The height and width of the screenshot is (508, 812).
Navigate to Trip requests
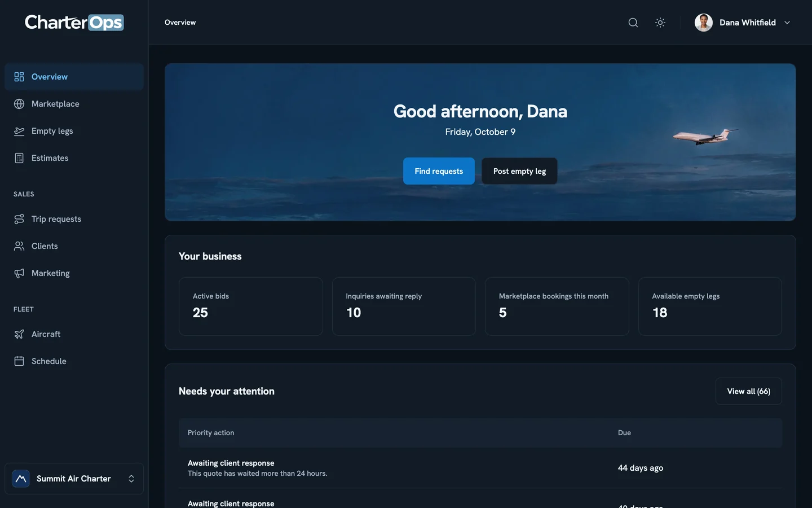point(74,219)
